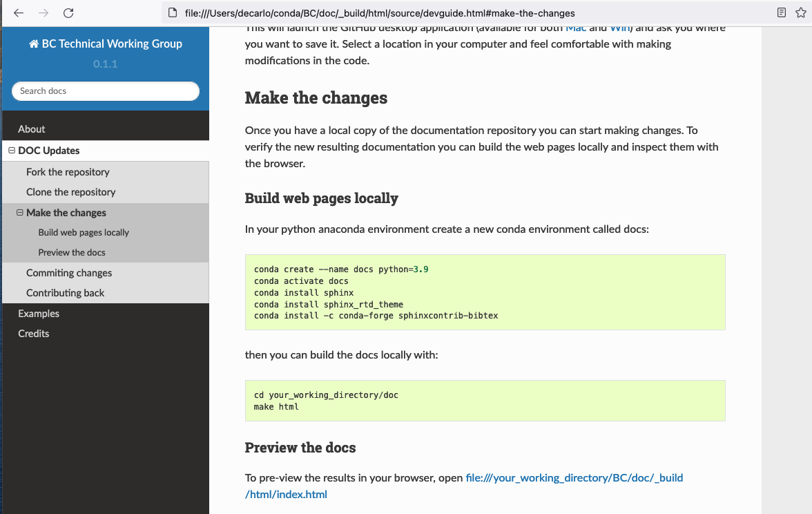Select DOC Updates in the sidebar
Screen dimensions: 812x514
coord(48,151)
